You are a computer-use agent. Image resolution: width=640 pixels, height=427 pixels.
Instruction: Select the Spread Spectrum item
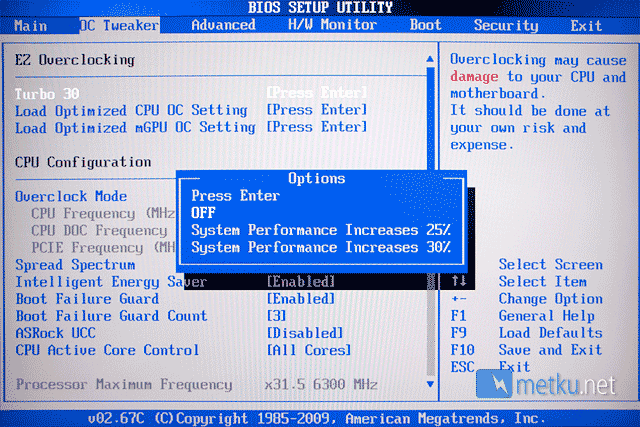pyautogui.click(x=75, y=265)
